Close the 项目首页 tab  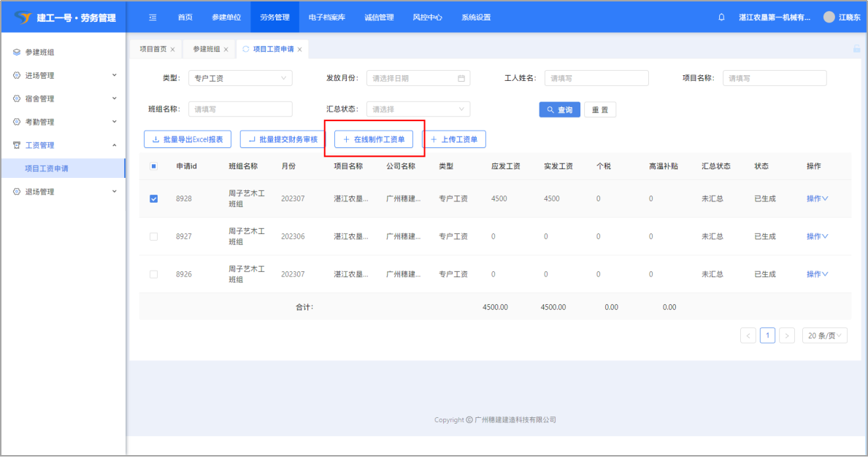(x=172, y=50)
